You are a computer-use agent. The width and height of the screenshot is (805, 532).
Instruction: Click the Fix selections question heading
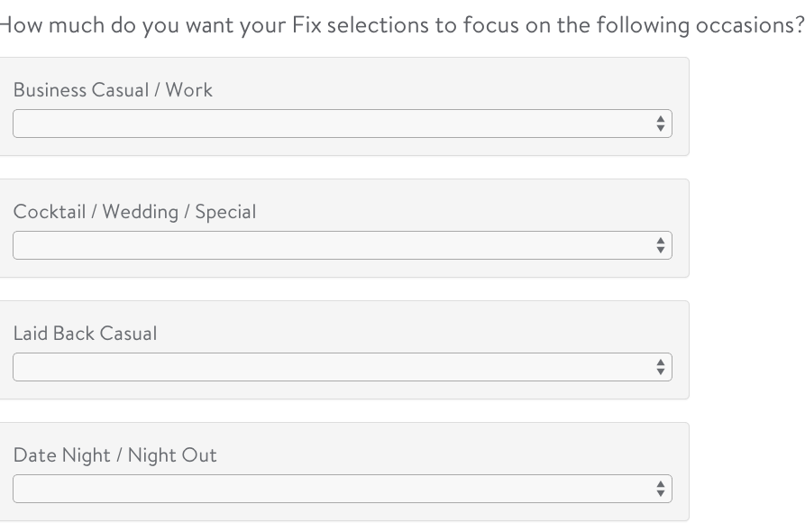point(401,25)
